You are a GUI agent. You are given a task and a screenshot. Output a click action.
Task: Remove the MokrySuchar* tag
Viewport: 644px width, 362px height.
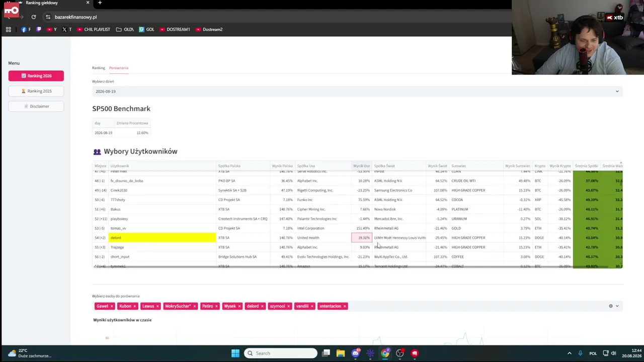click(194, 306)
